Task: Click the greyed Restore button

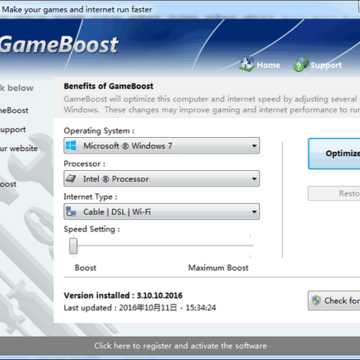Action: point(334,193)
